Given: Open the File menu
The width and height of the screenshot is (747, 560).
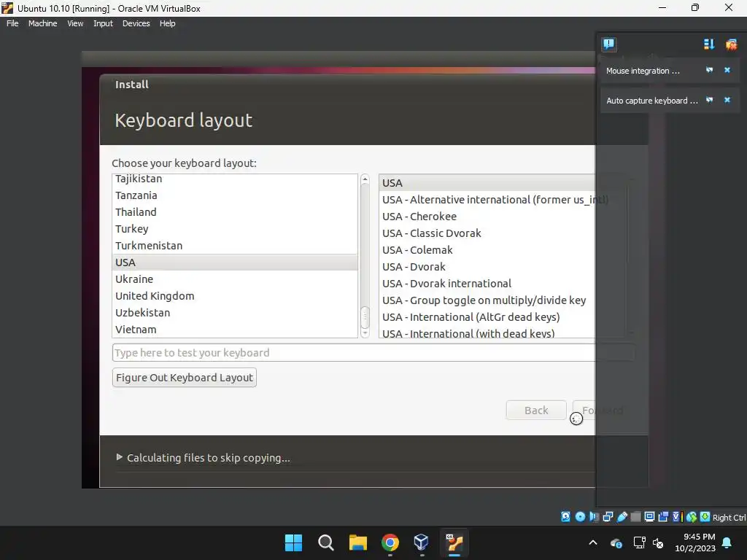Looking at the screenshot, I should (12, 23).
